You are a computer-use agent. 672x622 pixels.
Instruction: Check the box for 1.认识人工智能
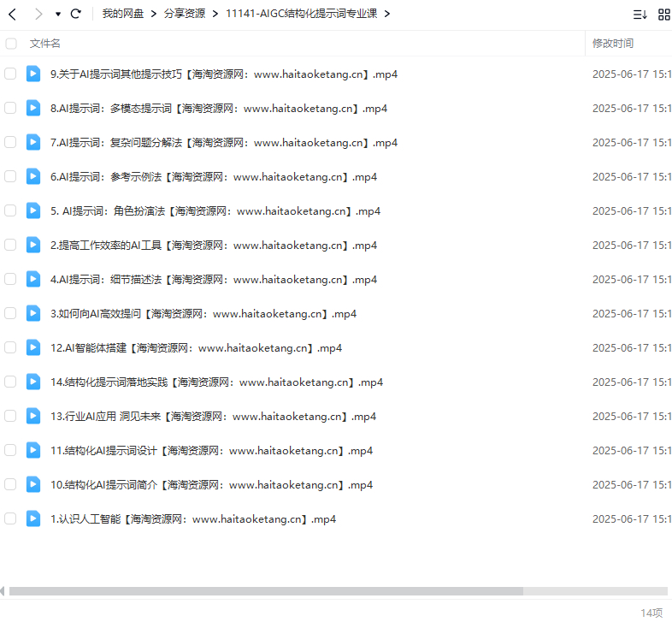click(10, 518)
